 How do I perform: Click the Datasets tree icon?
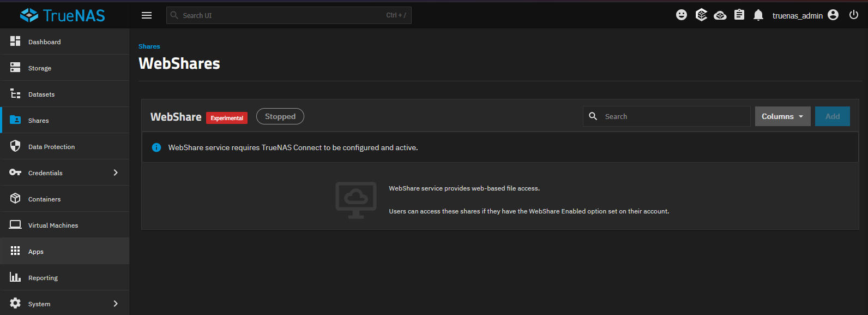click(15, 94)
